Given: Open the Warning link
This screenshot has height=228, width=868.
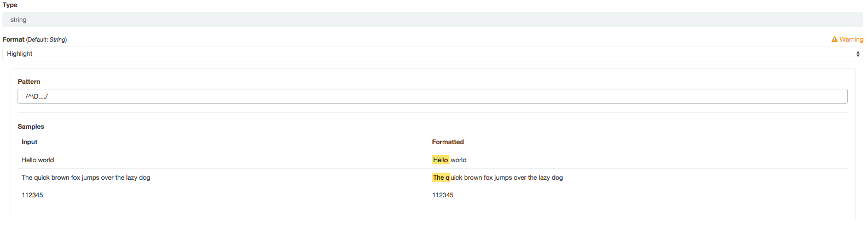Looking at the screenshot, I should [851, 39].
